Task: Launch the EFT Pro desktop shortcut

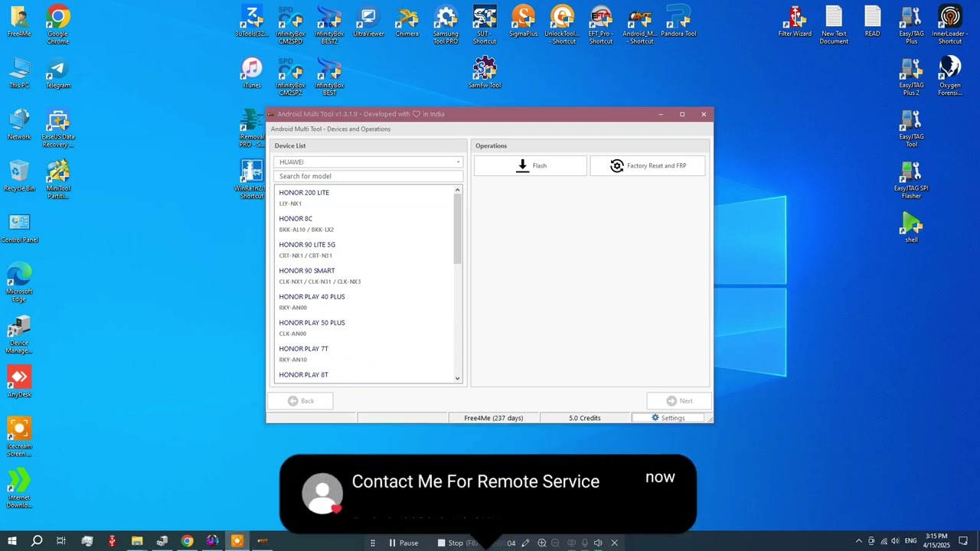Action: coord(601,25)
